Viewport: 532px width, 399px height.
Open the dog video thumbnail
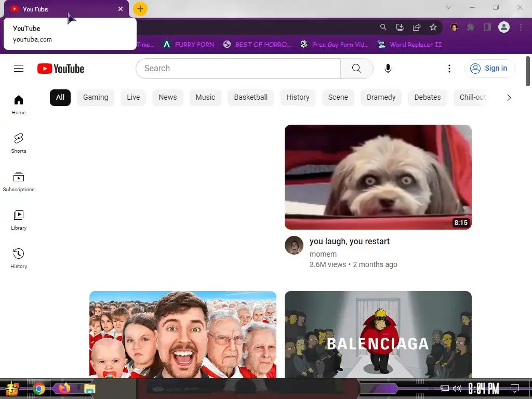pyautogui.click(x=378, y=177)
